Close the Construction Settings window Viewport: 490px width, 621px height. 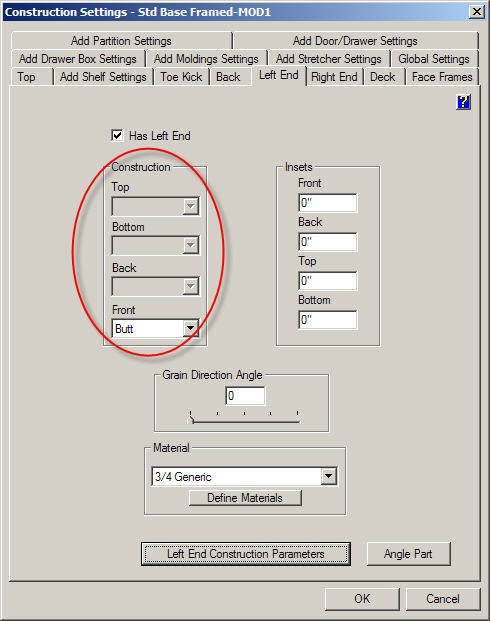click(x=477, y=12)
